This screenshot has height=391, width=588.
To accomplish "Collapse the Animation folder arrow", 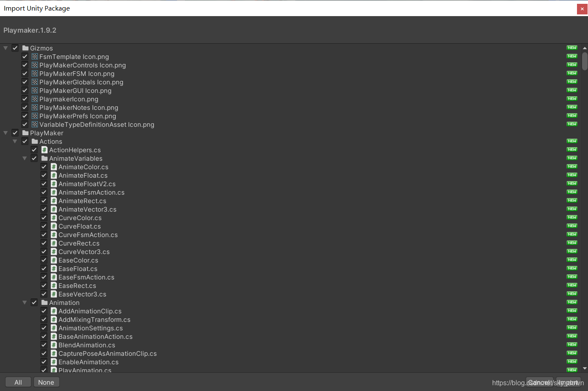I will pyautogui.click(x=25, y=302).
